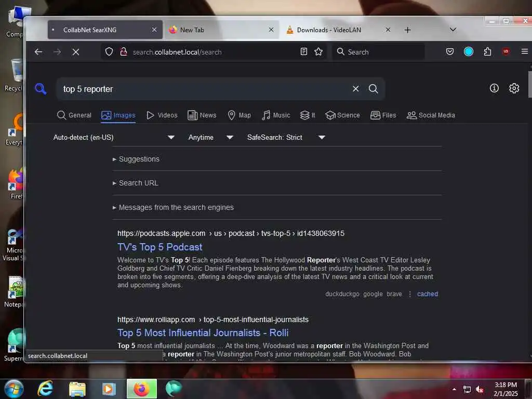Open Windows Media Player taskbar icon
This screenshot has height=399, width=532.
(x=109, y=389)
